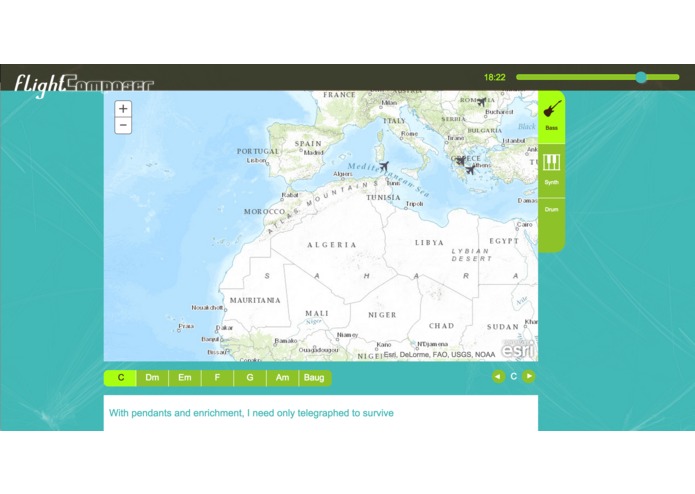
Task: Click the PORTUGAL map label
Action: tap(258, 151)
